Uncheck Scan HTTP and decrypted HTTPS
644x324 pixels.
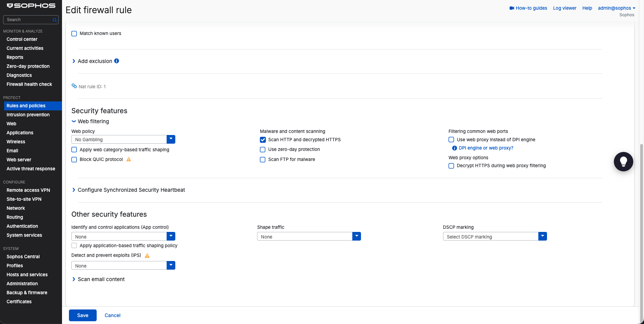pyautogui.click(x=263, y=140)
